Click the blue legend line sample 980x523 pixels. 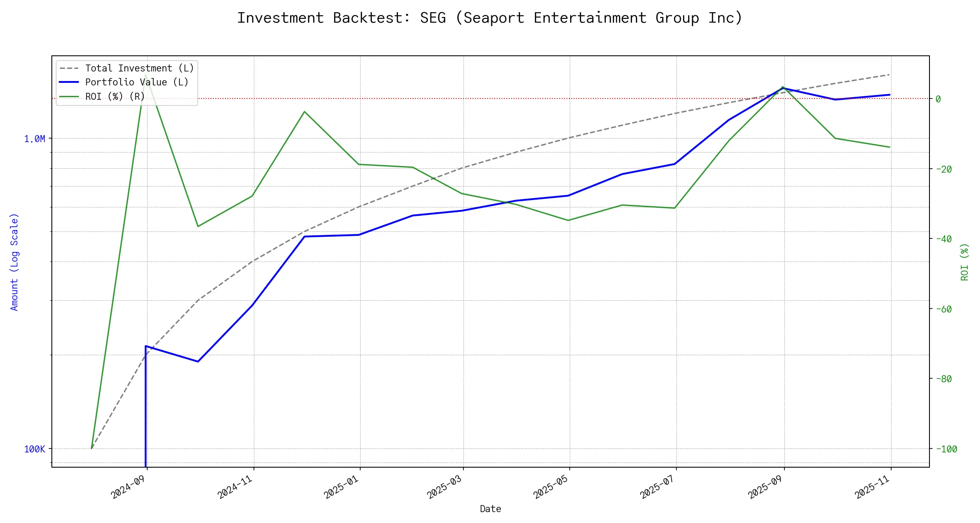(69, 82)
